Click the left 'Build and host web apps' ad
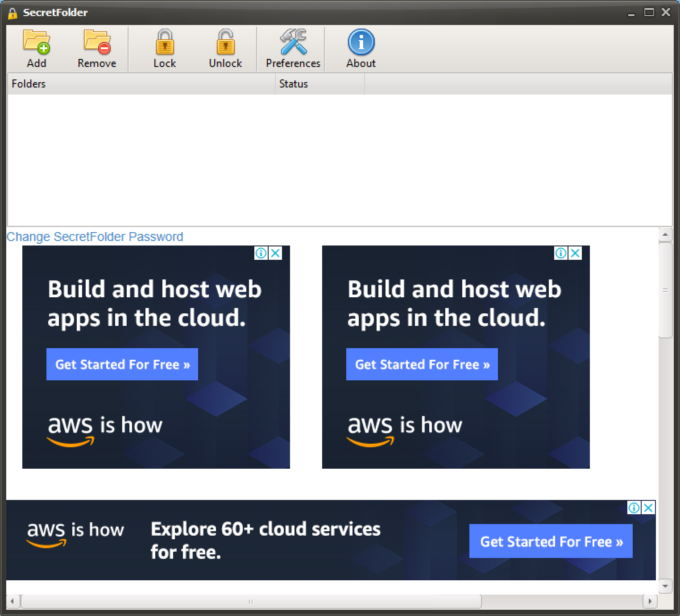The image size is (680, 616). [156, 357]
